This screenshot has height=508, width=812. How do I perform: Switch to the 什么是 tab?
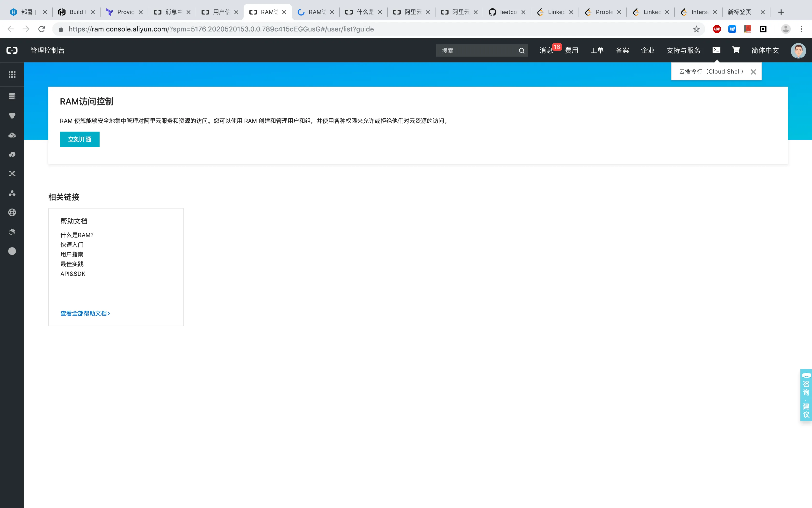coord(363,12)
